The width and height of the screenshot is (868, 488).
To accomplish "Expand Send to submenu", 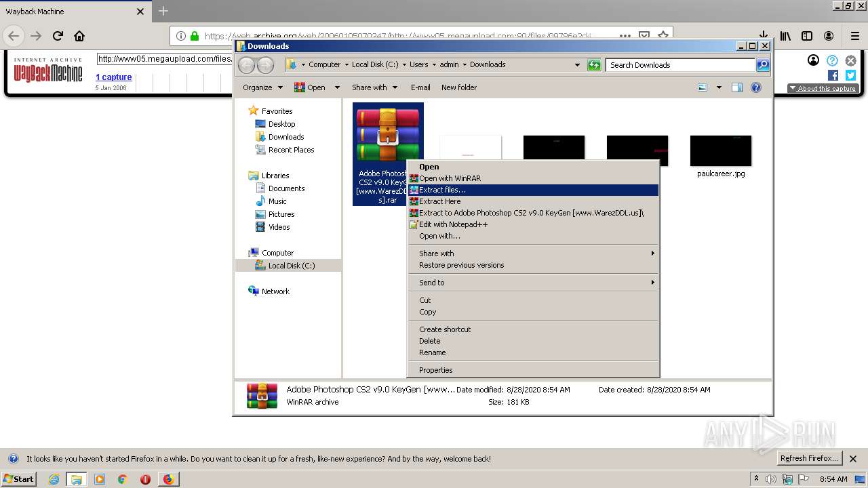I will (x=533, y=283).
